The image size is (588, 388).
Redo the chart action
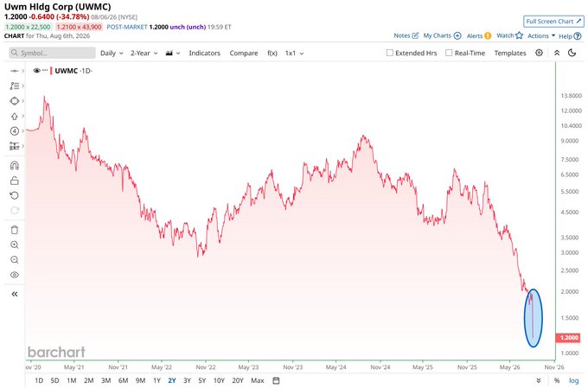pos(15,210)
